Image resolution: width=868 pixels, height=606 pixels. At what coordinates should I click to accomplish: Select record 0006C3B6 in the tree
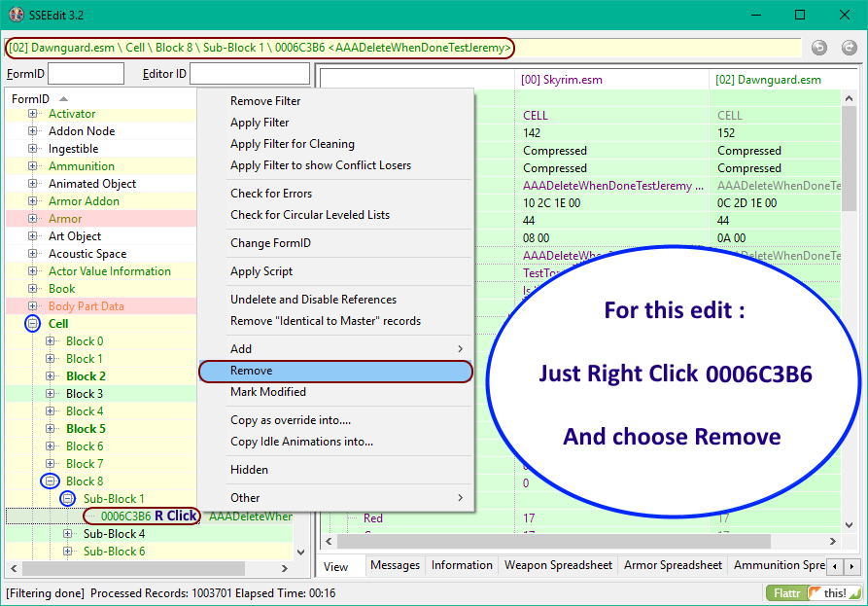tap(125, 517)
